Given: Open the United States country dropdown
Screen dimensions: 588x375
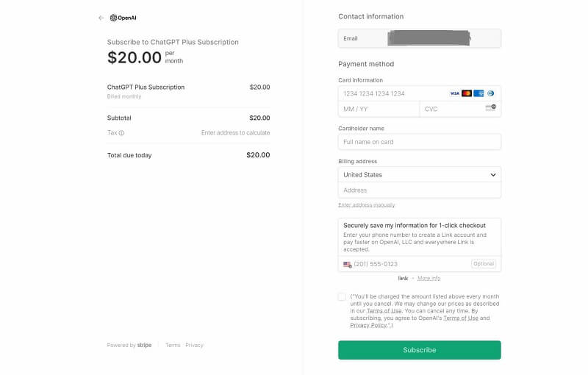Looking at the screenshot, I should click(419, 175).
